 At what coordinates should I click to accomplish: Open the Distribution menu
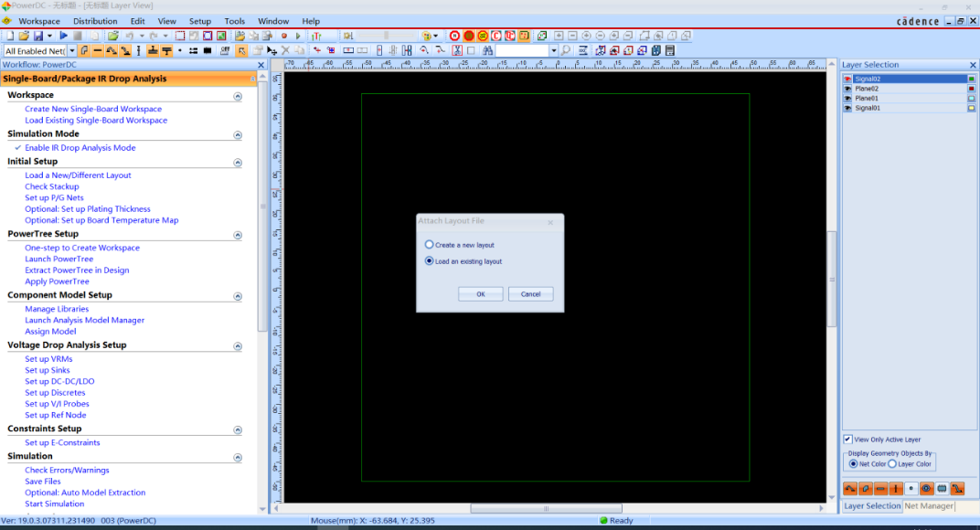pyautogui.click(x=95, y=21)
